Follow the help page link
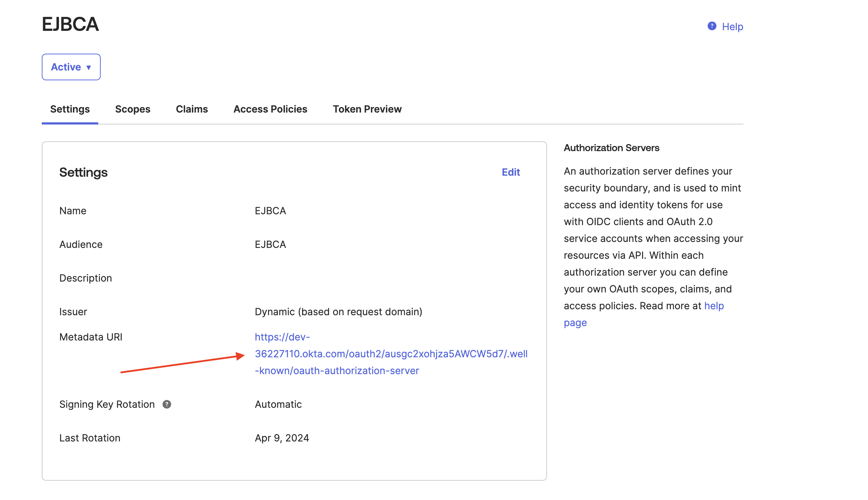The image size is (868, 500). click(x=714, y=306)
